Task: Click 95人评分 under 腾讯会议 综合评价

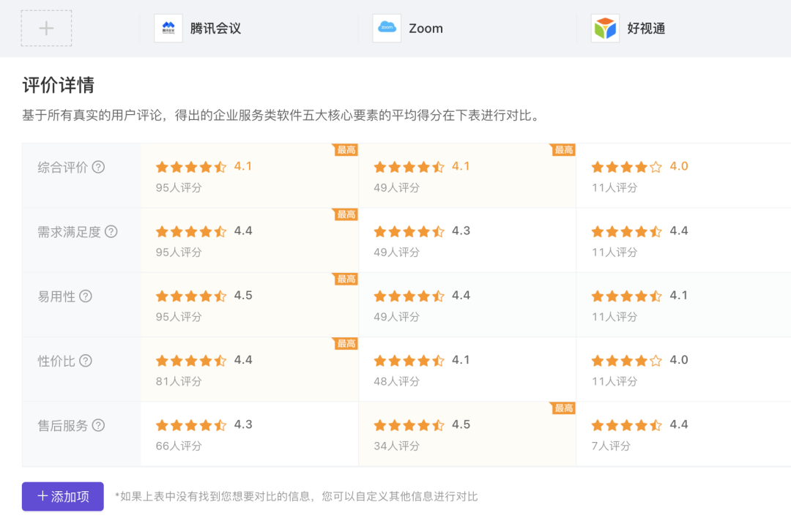Action: click(x=179, y=187)
